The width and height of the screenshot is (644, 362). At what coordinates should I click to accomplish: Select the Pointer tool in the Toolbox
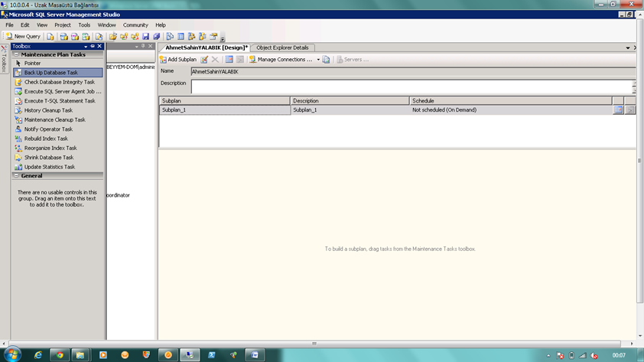click(57, 64)
